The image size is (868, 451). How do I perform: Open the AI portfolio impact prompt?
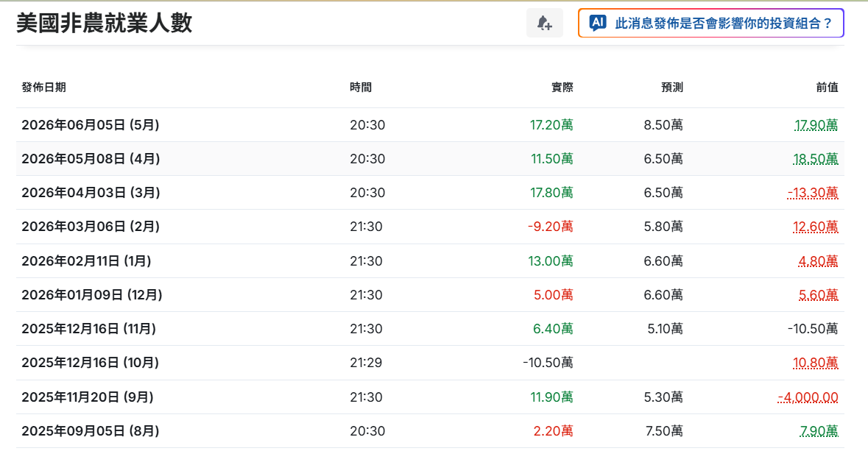click(x=710, y=24)
